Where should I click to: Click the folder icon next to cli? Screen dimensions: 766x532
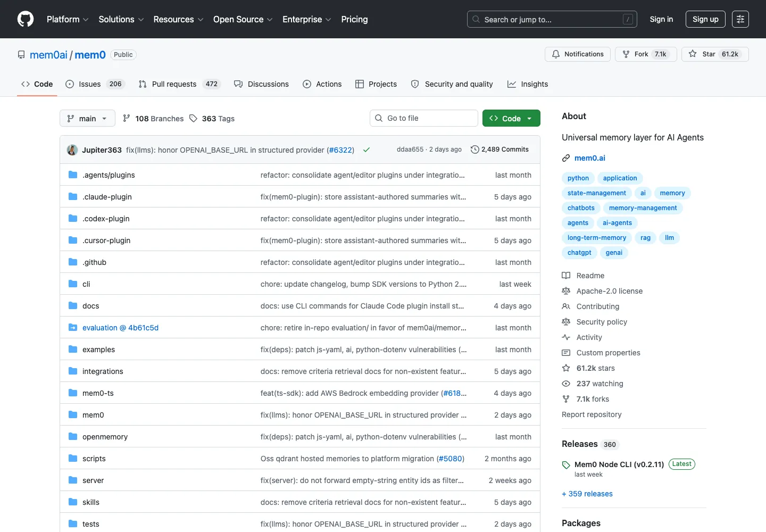[x=73, y=284]
